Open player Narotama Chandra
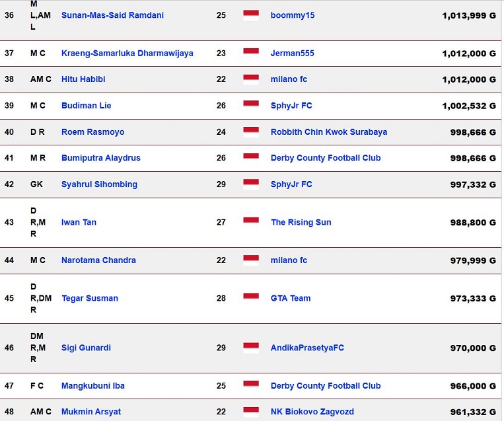504x421 pixels. 98,260
